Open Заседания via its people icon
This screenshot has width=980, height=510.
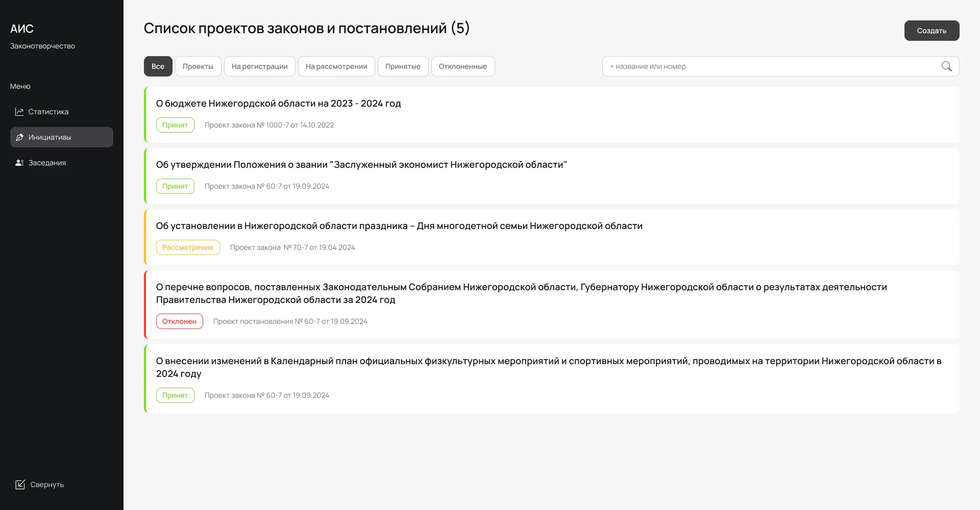(x=19, y=162)
